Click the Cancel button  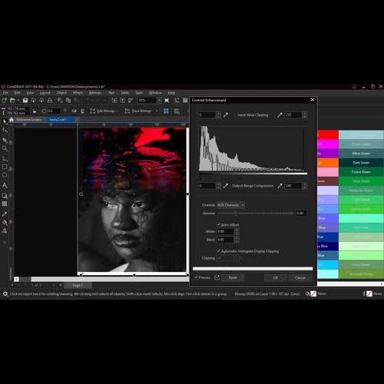click(300, 277)
